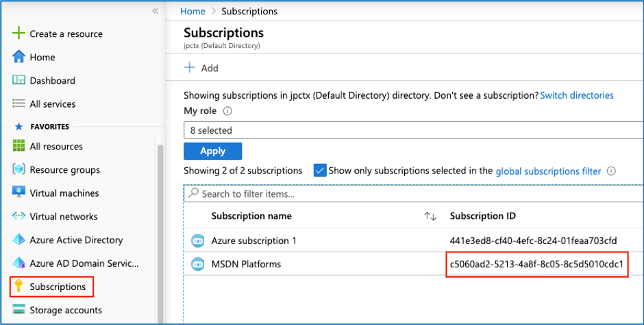Toggle Show only subscriptions selected checkbox
This screenshot has width=644, height=325.
coord(319,171)
